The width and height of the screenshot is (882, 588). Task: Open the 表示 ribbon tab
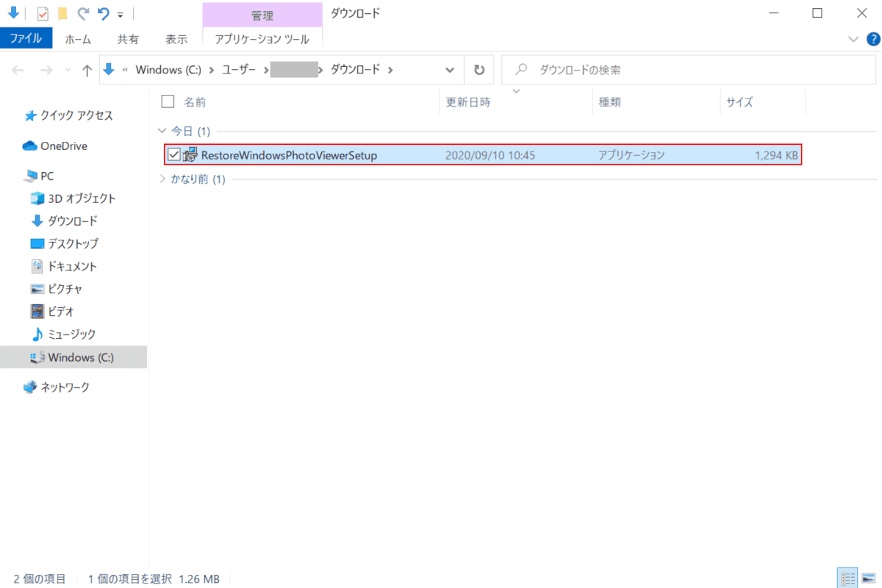tap(176, 39)
